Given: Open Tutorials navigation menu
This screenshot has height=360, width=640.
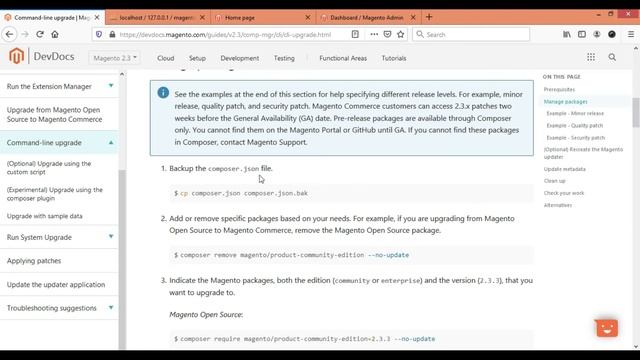Looking at the screenshot, I should [x=394, y=58].
